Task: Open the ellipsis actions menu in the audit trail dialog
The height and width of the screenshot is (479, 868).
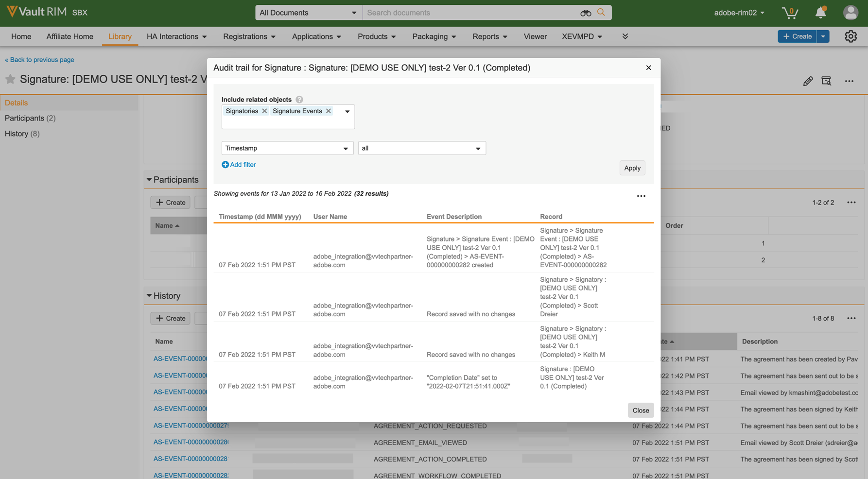Action: (x=641, y=196)
